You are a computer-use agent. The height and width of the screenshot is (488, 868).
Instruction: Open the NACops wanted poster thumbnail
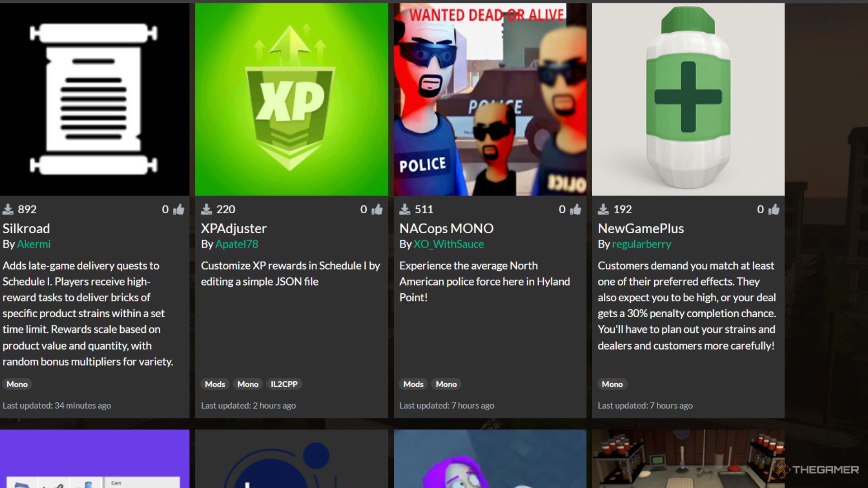click(x=490, y=99)
